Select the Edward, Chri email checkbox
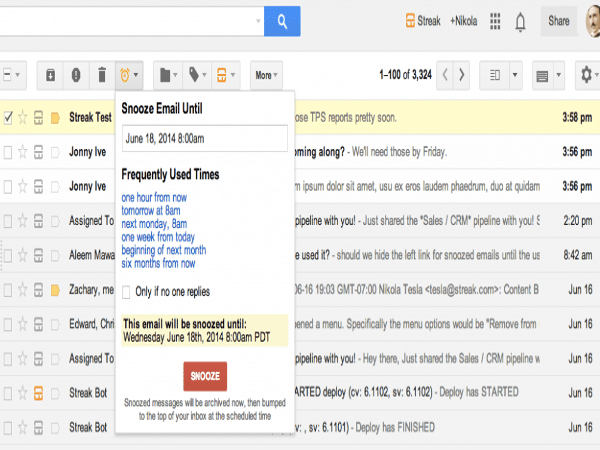The width and height of the screenshot is (600, 450). point(8,324)
